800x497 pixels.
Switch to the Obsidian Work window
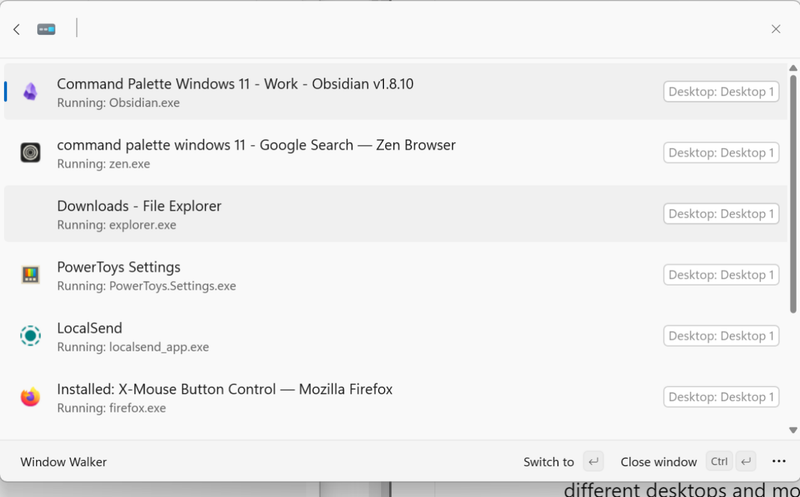[235, 92]
